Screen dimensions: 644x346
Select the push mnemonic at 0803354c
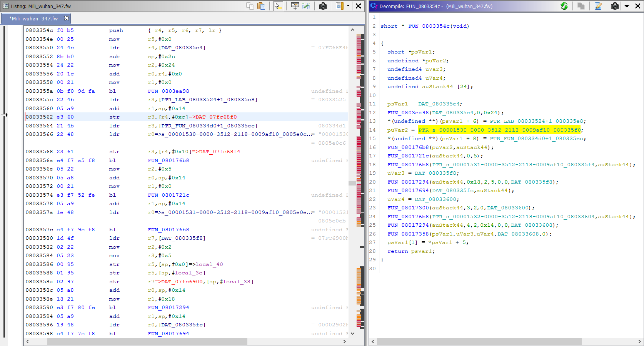click(116, 30)
